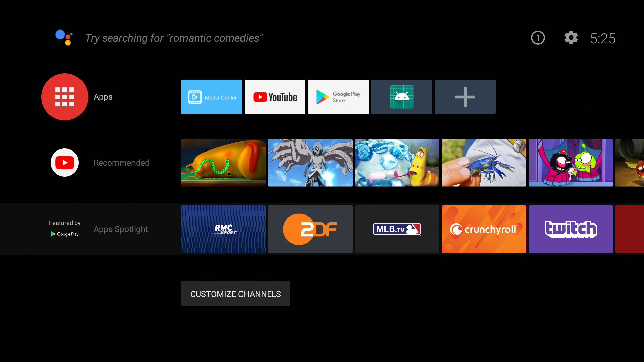Open the RMC Sport app

223,229
